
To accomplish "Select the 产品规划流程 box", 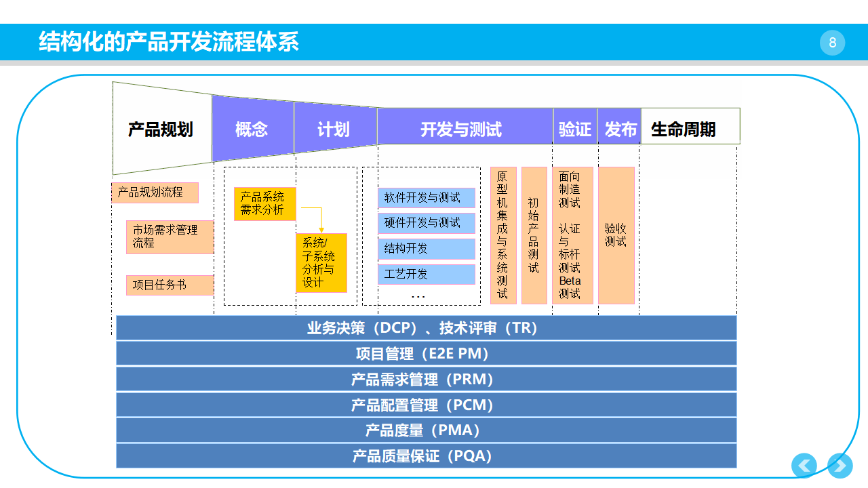I will click(155, 192).
